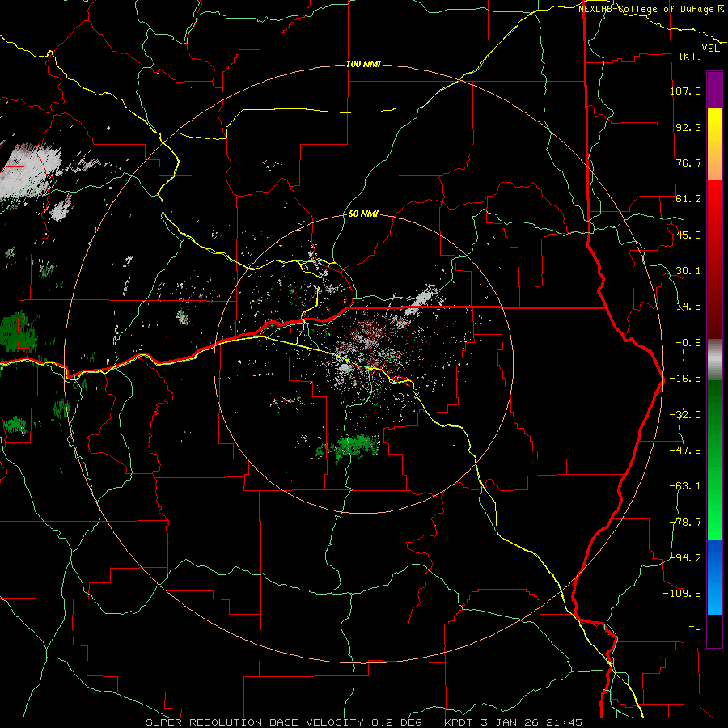Click the purple segment of the color bar
This screenshot has height=728, width=728.
tap(714, 91)
